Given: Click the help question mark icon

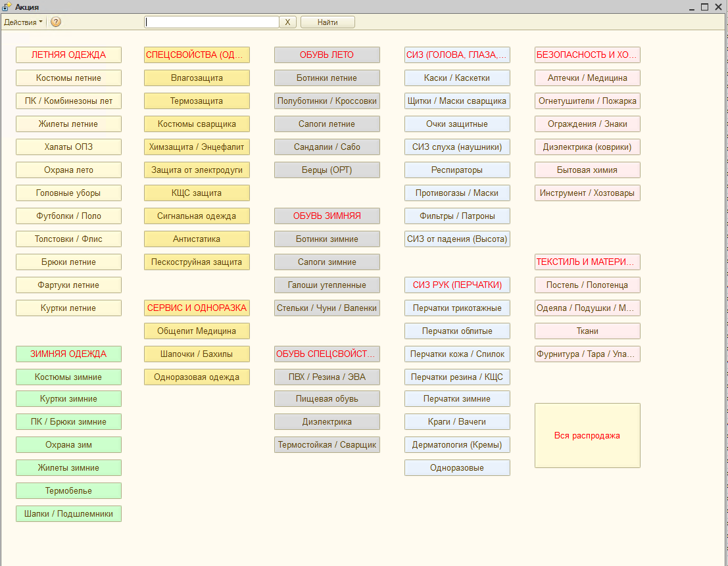Looking at the screenshot, I should point(56,22).
